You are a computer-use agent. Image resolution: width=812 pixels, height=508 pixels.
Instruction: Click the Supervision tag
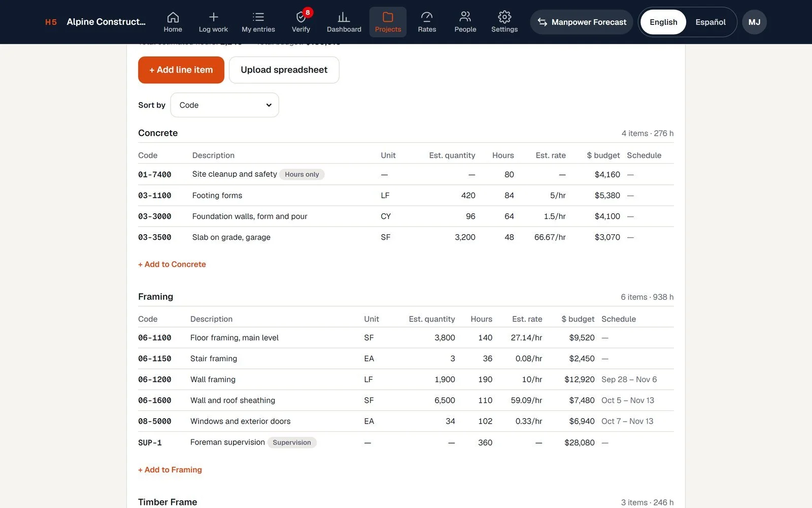(292, 442)
